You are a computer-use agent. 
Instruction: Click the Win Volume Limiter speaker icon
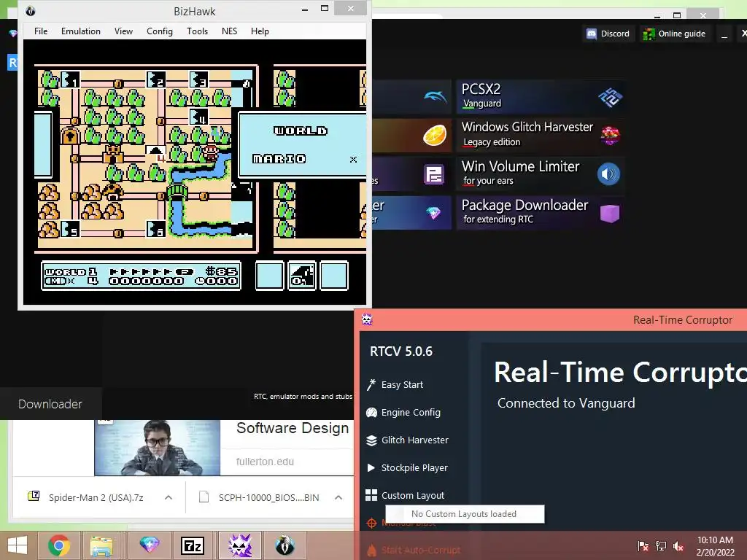609,174
